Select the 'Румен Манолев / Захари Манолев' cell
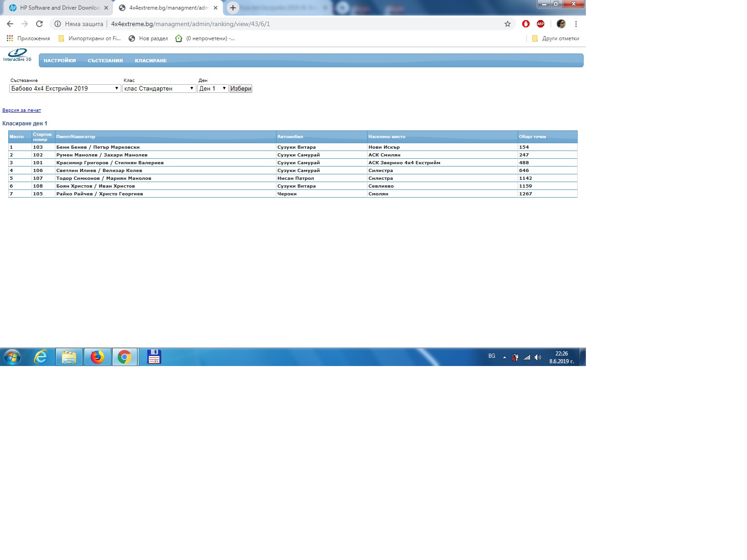 165,155
